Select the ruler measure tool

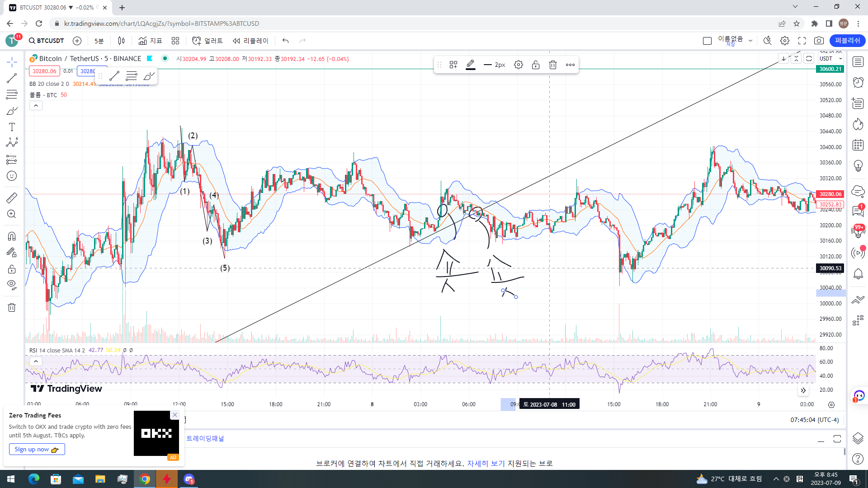pyautogui.click(x=12, y=197)
